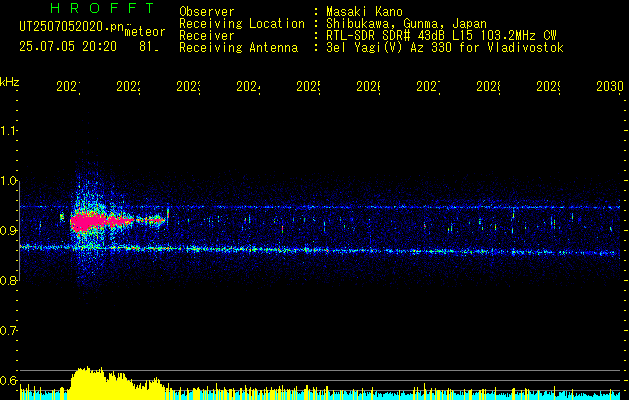This screenshot has height=400, width=629.
Task: Click the kHz axis unit label
Action: (x=10, y=82)
